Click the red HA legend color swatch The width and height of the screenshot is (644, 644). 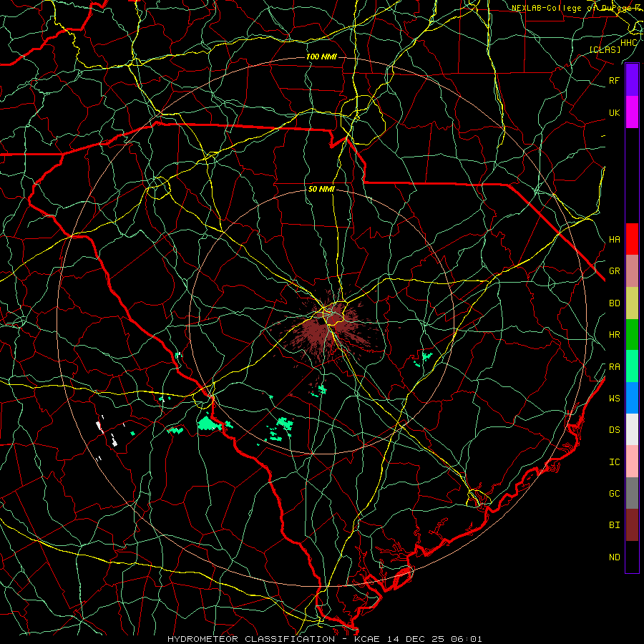632,239
